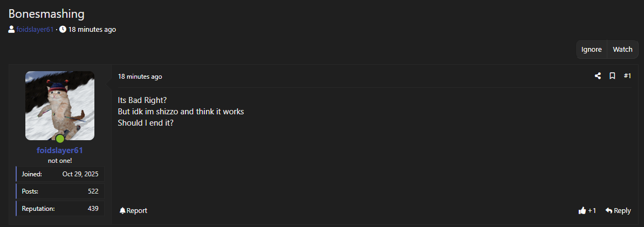Image resolution: width=644 pixels, height=227 pixels.
Task: Report the post via the bell icon
Action: (122, 210)
